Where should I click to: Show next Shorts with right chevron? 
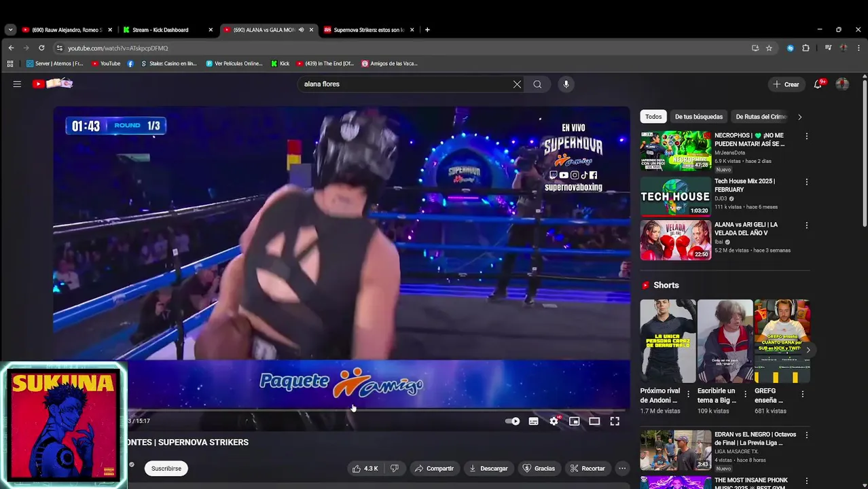808,350
